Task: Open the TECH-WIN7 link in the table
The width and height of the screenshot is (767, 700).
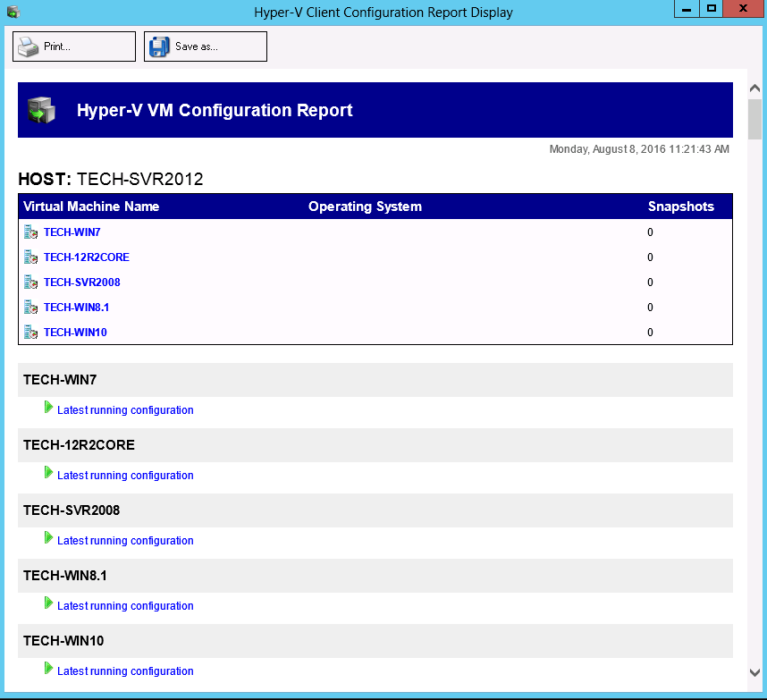Action: click(x=72, y=232)
